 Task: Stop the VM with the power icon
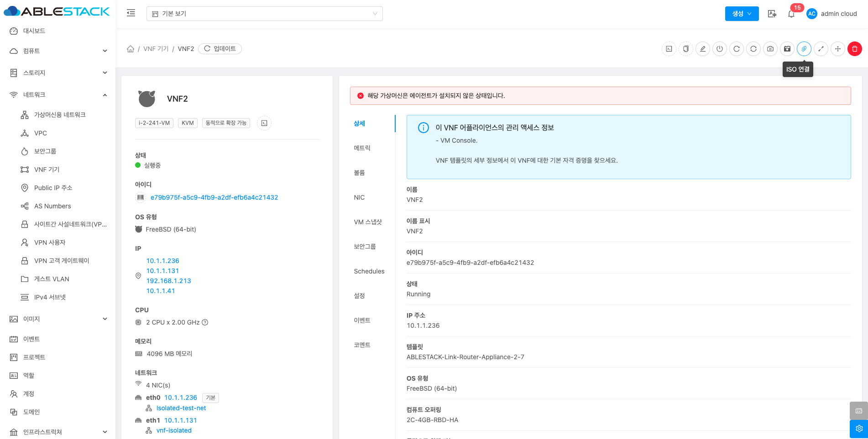pyautogui.click(x=719, y=49)
